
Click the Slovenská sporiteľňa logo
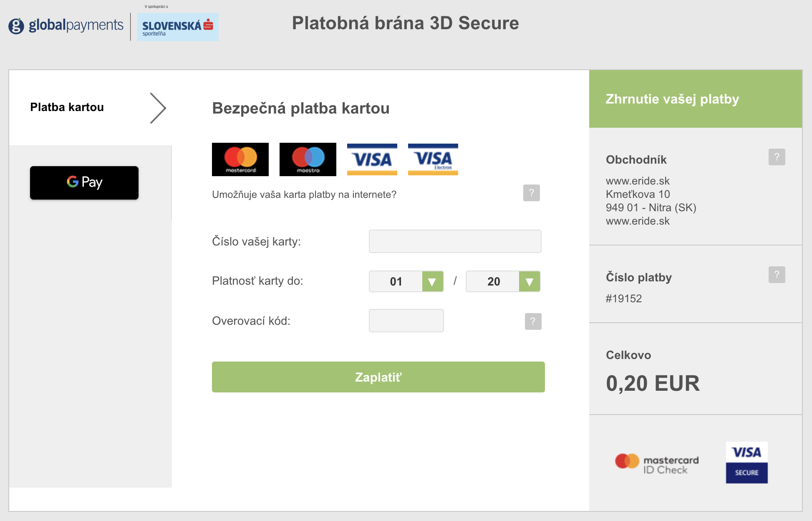tap(178, 27)
